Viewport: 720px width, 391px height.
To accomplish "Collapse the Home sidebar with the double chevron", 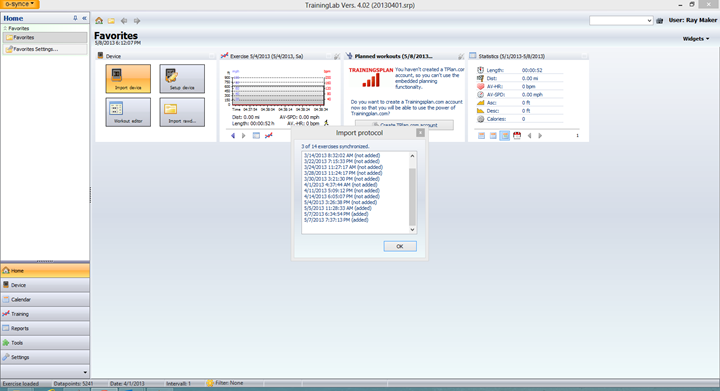I will pyautogui.click(x=84, y=18).
